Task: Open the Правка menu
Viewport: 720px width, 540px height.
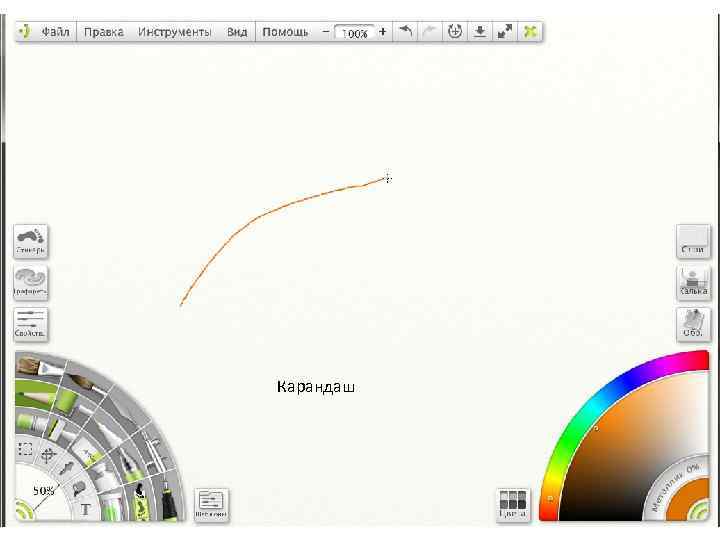Action: (x=104, y=32)
